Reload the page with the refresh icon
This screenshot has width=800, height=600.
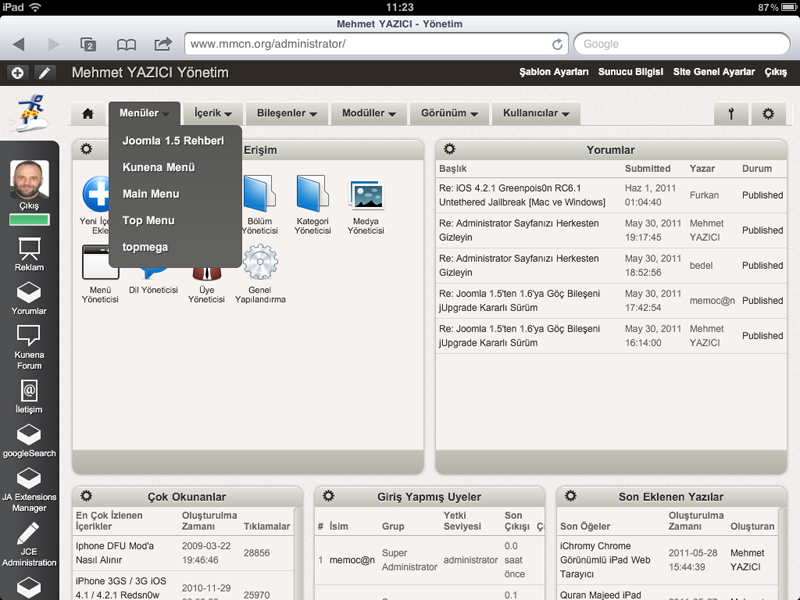coord(557,44)
